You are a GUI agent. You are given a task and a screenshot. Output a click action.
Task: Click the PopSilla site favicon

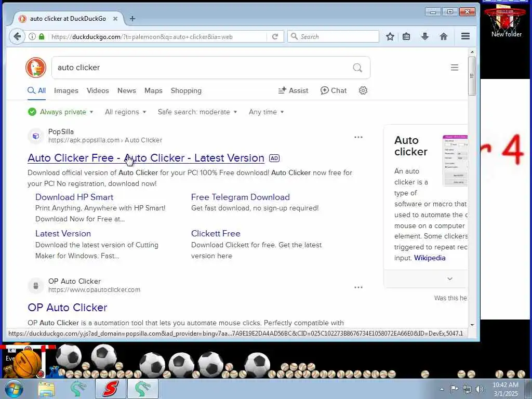click(36, 136)
